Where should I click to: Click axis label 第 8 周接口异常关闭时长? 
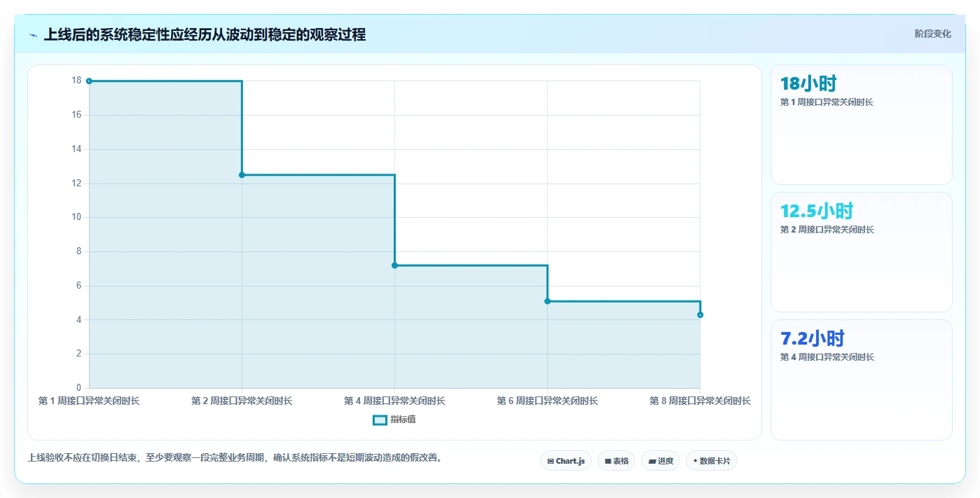tap(700, 401)
